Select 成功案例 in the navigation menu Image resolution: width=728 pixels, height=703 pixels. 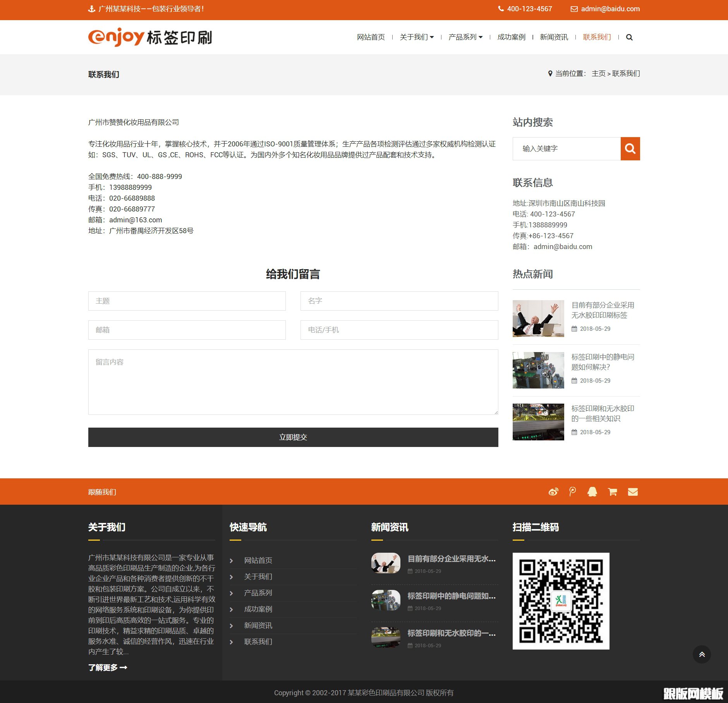click(511, 37)
